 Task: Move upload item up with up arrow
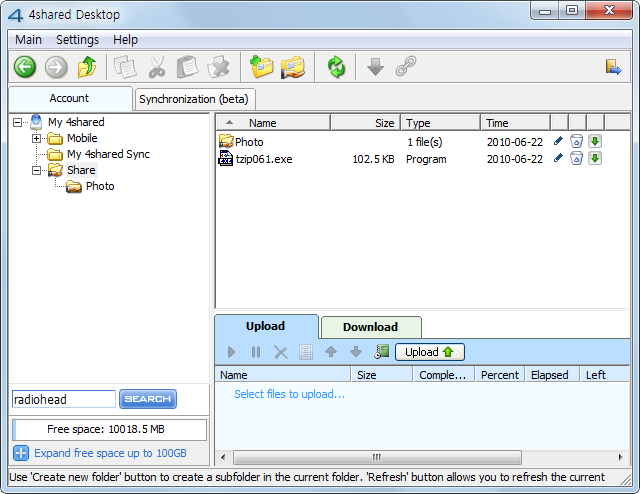coord(331,352)
